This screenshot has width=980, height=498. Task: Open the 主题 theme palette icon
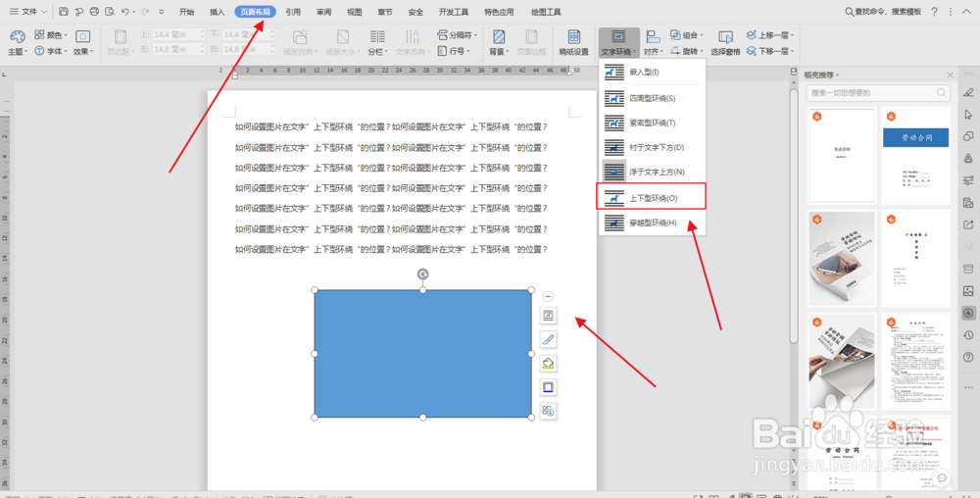point(18,36)
